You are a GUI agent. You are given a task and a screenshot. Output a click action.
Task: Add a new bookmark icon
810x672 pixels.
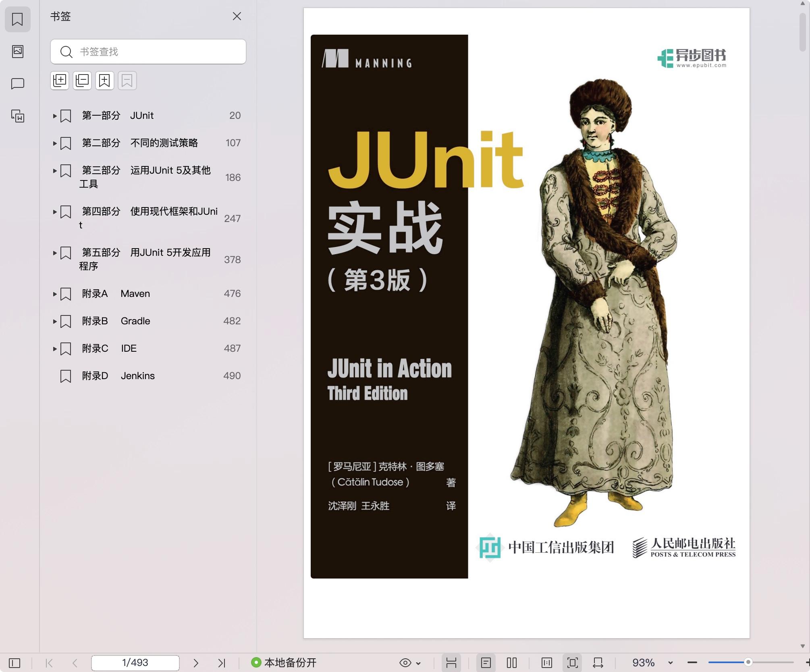pos(105,81)
